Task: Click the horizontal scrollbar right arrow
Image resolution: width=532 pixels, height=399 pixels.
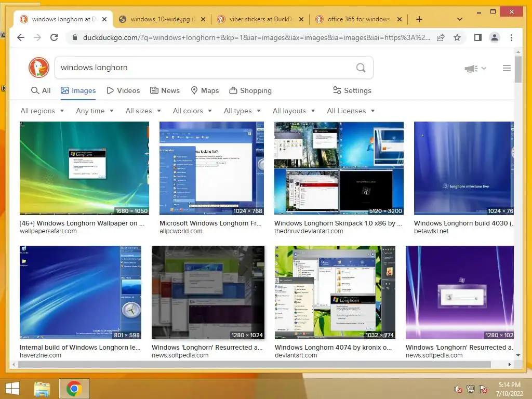Action: click(x=509, y=364)
